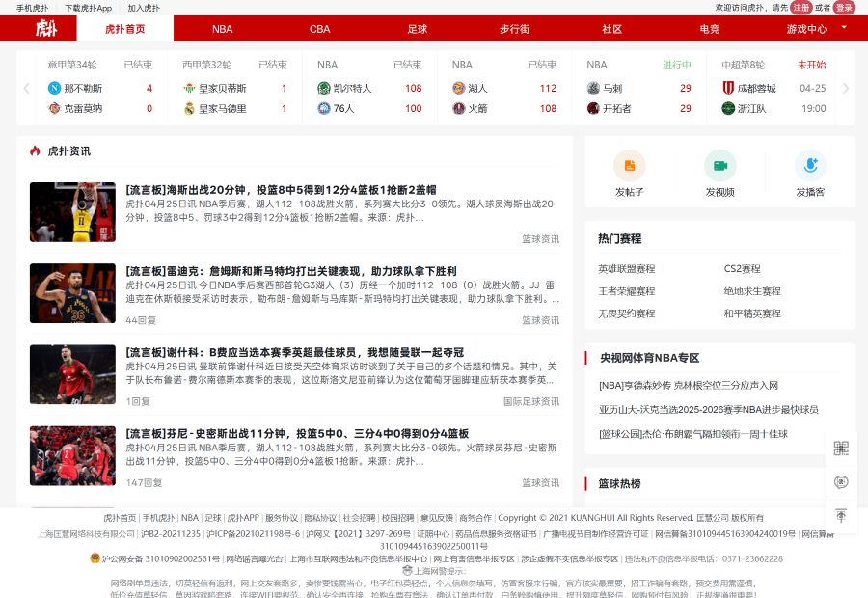Open the 游戏中心 tab
This screenshot has width=868, height=598.
[x=804, y=29]
